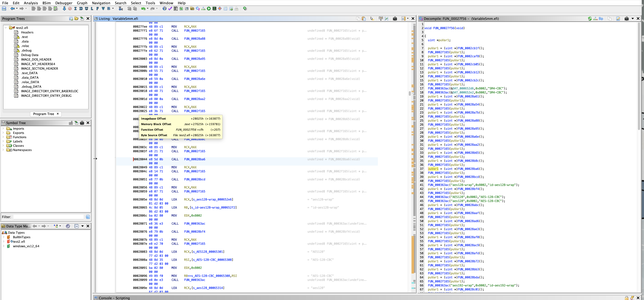Expand BuiltInTypes in Data Type Manager
Screen dimensions: 644x300
click(x=4, y=237)
